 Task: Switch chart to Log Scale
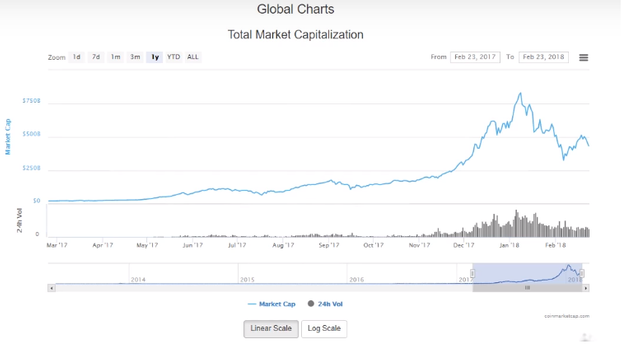324,329
